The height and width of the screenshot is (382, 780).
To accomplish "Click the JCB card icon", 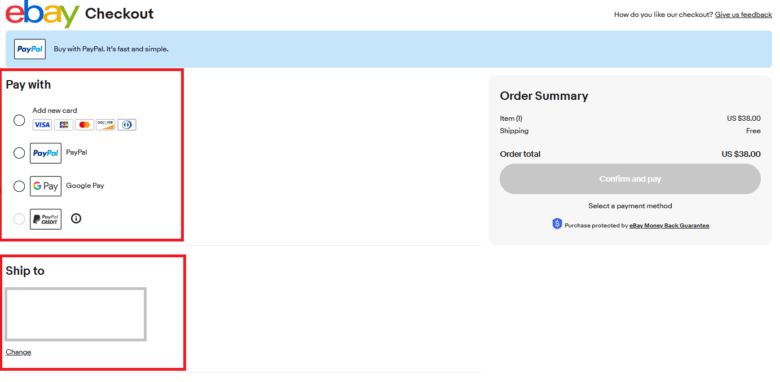I will 63,124.
